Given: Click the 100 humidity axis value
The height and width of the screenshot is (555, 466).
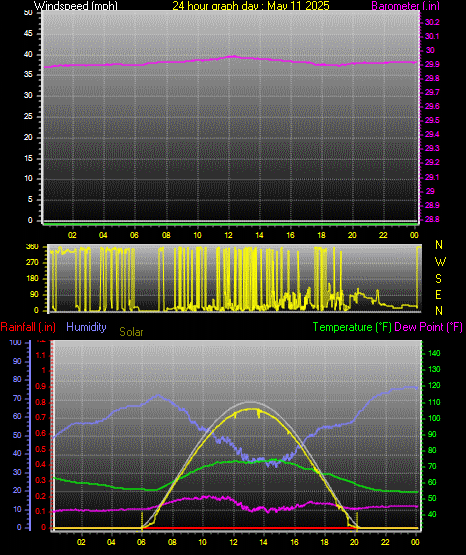Looking at the screenshot, I should [x=15, y=343].
